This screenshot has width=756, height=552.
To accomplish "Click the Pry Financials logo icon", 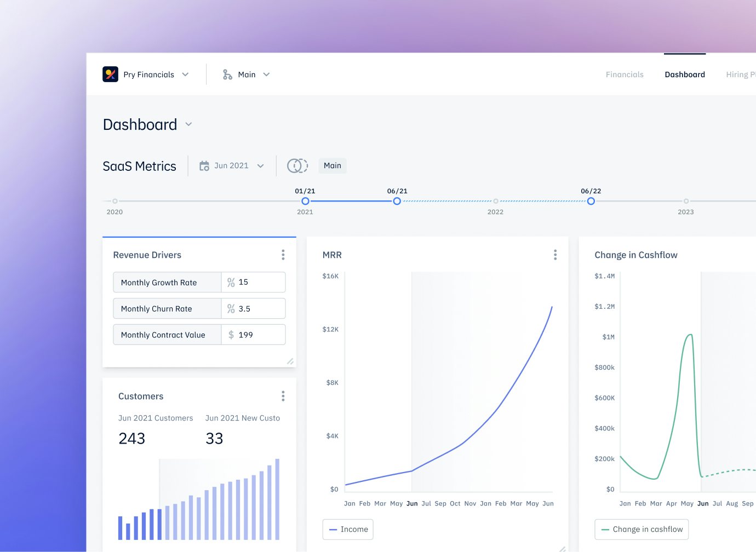I will coord(110,74).
